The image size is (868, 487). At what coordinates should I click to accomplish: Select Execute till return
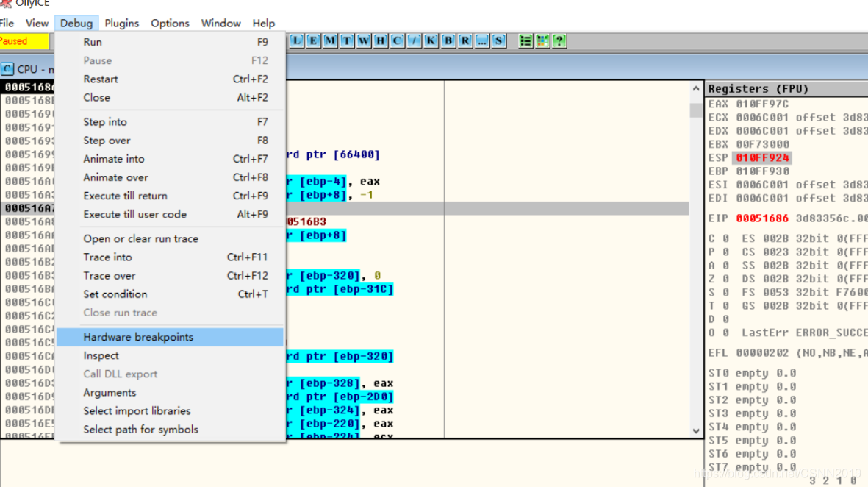point(170,196)
